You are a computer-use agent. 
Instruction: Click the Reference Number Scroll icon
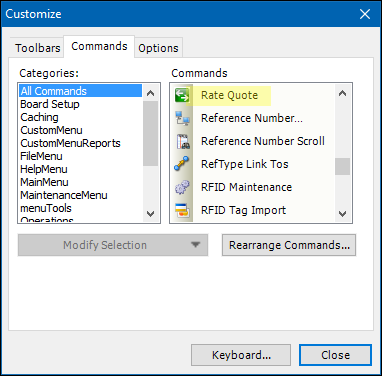(x=182, y=141)
